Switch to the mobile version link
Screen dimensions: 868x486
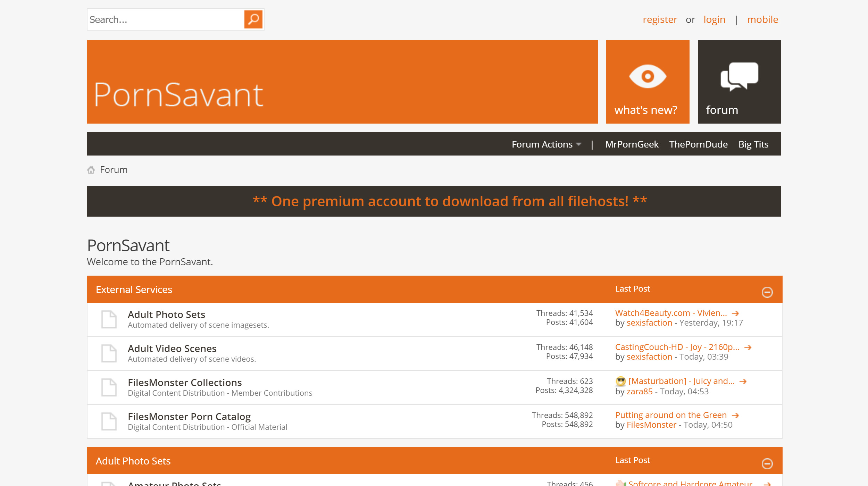point(762,20)
